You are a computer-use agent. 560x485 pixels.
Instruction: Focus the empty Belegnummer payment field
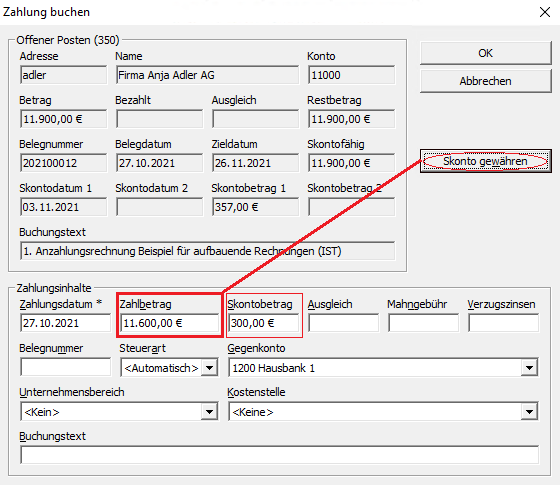click(66, 367)
